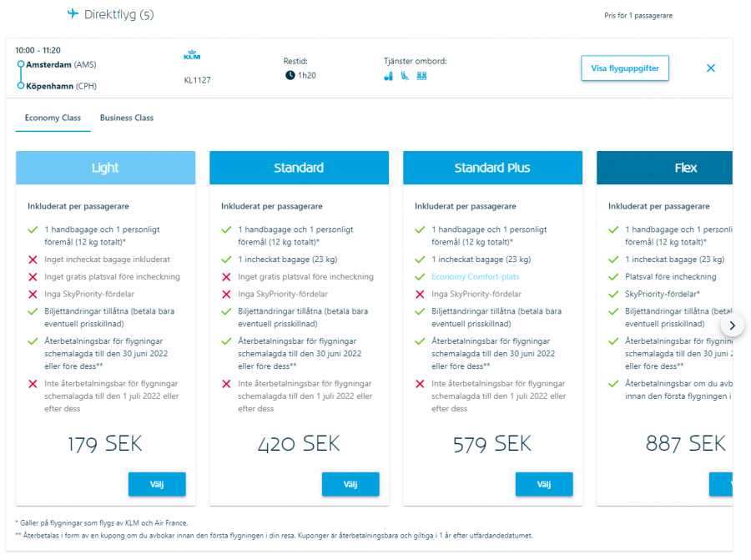Click the airplane icon beside Direktflyg

[73, 14]
